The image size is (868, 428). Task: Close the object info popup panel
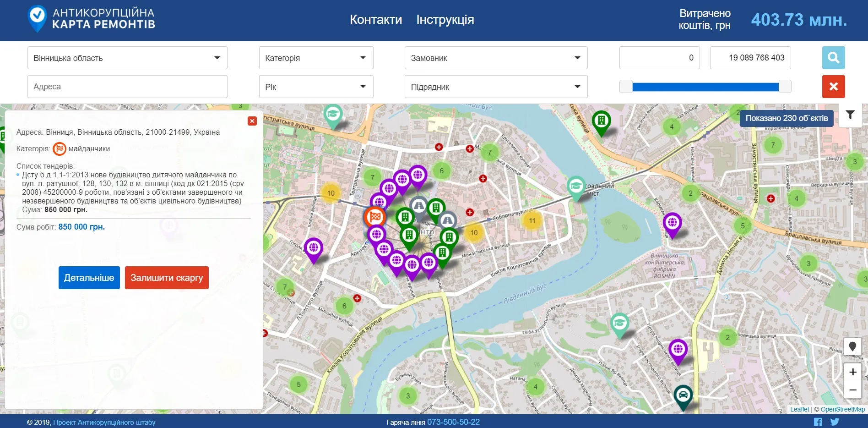pyautogui.click(x=252, y=121)
